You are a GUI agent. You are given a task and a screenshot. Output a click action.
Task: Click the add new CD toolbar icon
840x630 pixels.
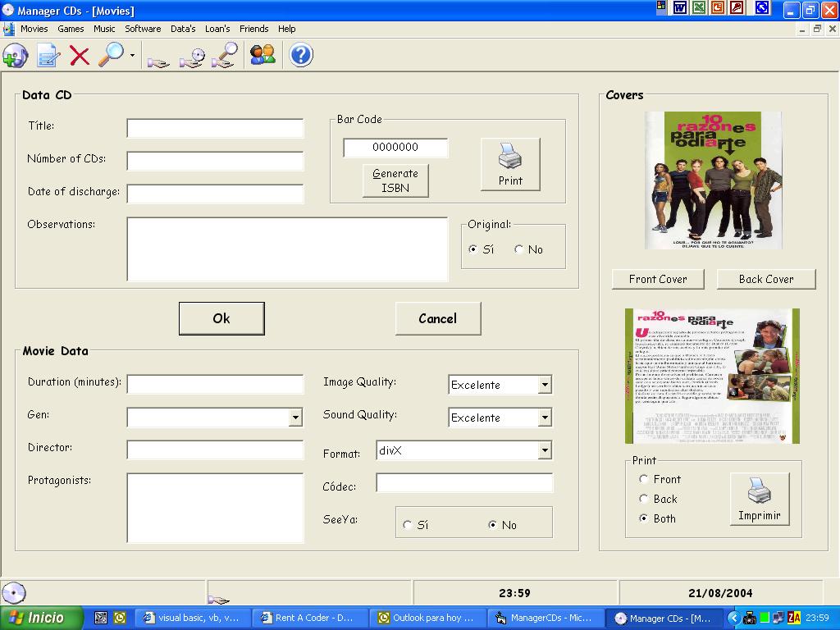coord(15,56)
